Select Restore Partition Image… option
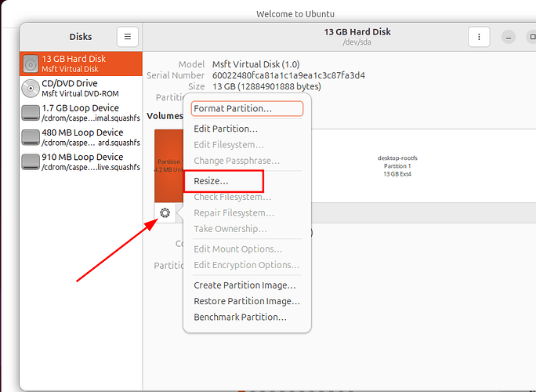This screenshot has width=536, height=392. tap(247, 301)
